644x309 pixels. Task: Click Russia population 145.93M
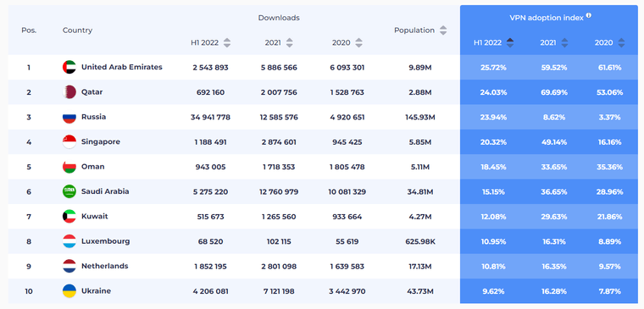[420, 118]
